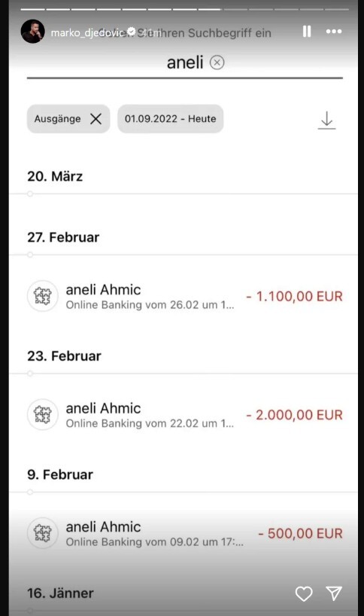
Task: Open the -1.100,00 EUR transaction to aneli Ahmic
Action: [184, 297]
